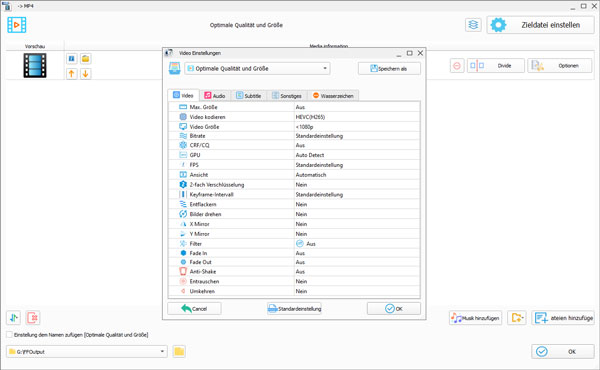Click the Anti-Shake red icon
Viewport: 600px width, 370px height.
[x=183, y=271]
